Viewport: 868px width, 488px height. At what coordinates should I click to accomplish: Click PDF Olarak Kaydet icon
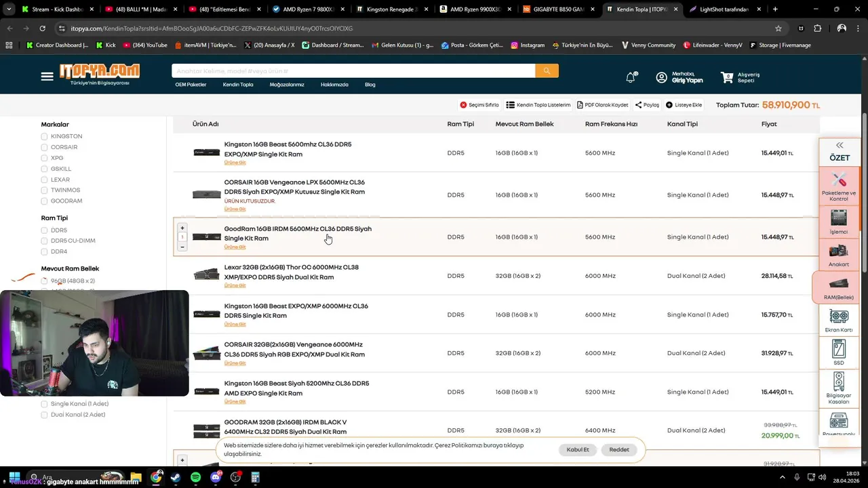point(580,105)
